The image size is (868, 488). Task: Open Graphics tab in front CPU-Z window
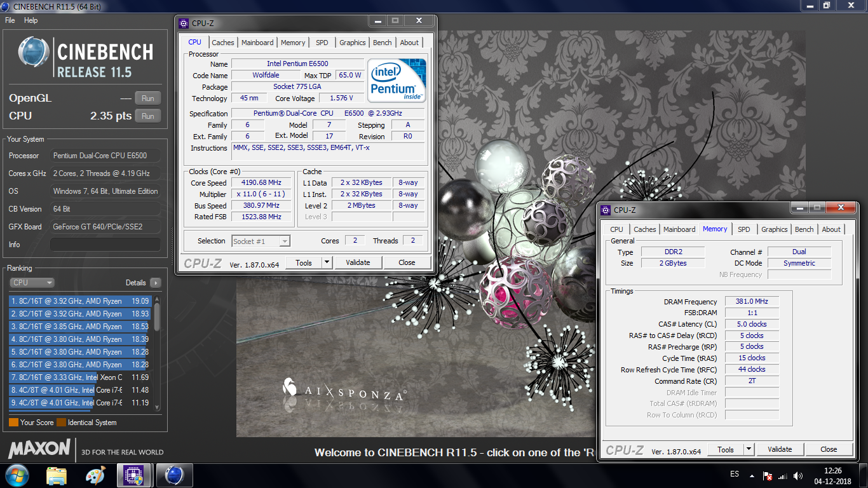353,43
